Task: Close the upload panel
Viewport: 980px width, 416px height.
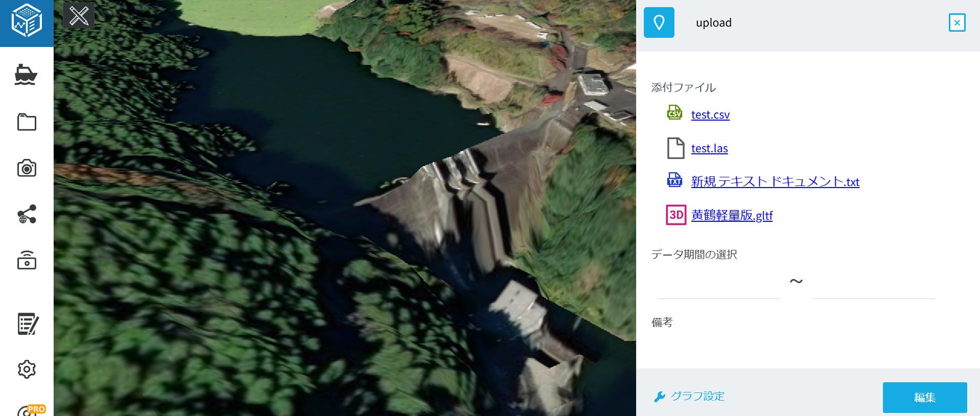Action: point(956,22)
